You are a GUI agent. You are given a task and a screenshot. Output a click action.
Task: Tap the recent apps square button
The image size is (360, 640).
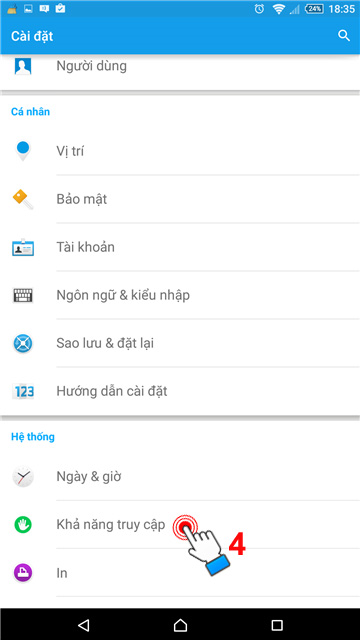[x=277, y=624]
